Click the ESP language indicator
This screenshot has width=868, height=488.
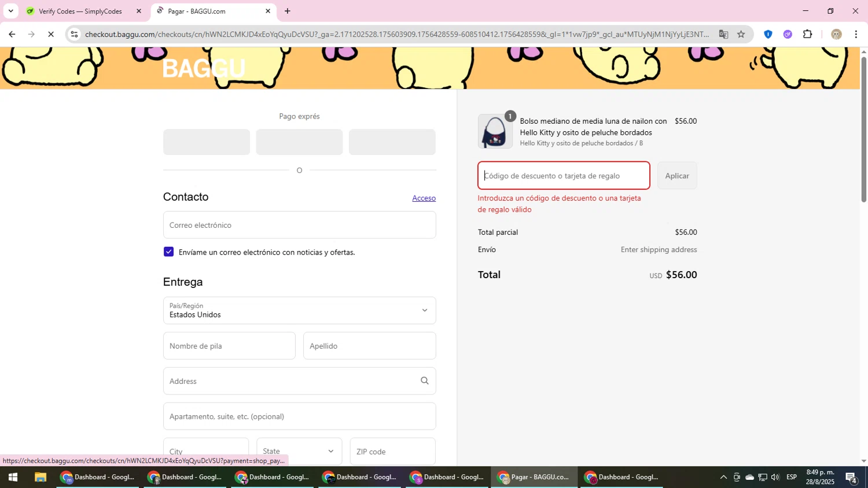pos(792,478)
